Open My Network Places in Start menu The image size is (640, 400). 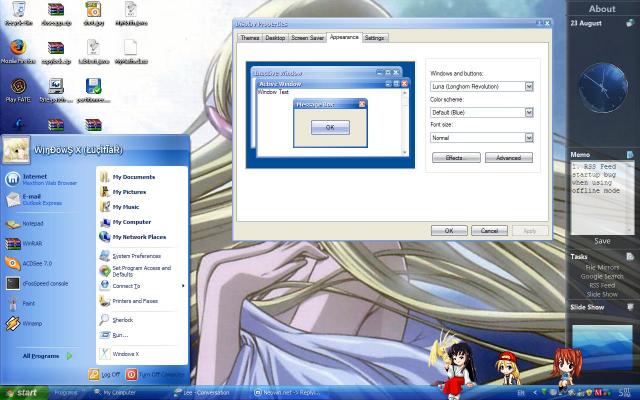pyautogui.click(x=133, y=237)
